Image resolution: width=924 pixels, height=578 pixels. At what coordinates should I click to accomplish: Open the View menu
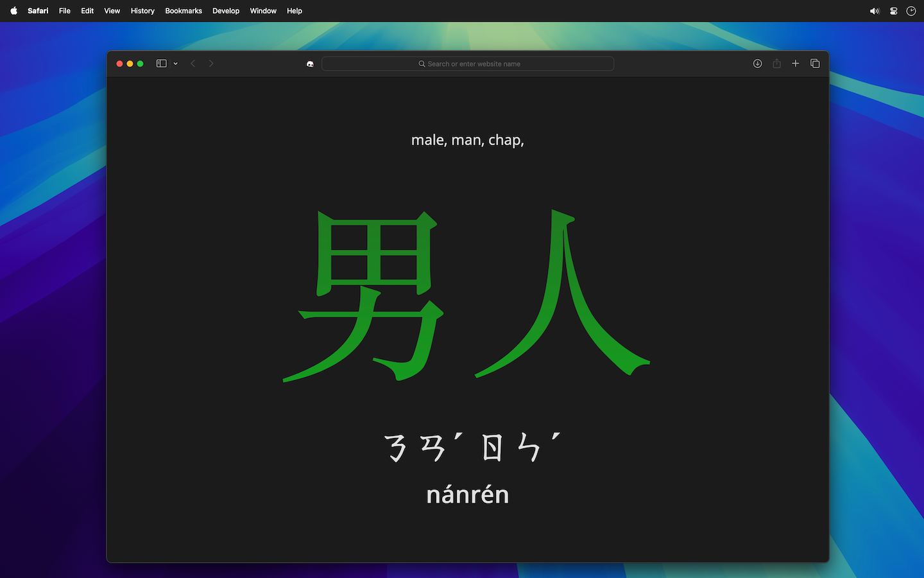coord(112,11)
